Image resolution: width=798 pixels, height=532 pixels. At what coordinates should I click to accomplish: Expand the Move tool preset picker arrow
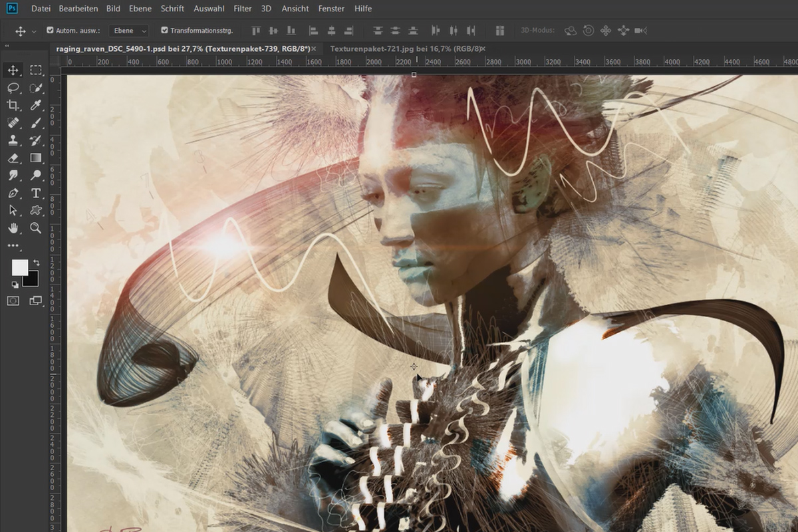(x=34, y=31)
